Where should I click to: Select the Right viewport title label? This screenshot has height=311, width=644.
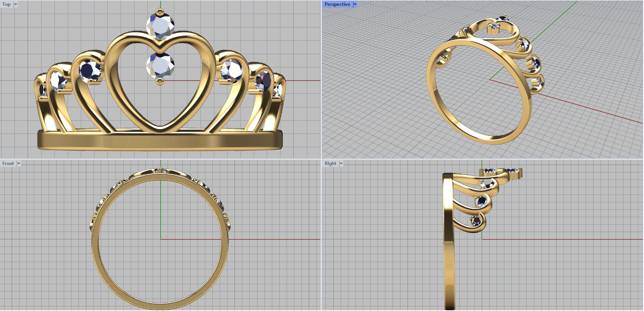click(x=330, y=164)
